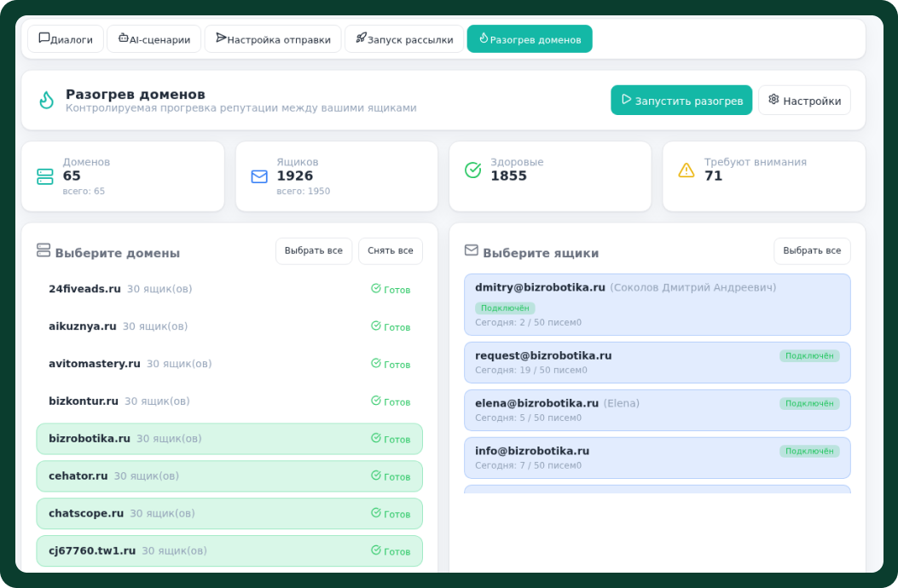Image resolution: width=898 pixels, height=588 pixels.
Task: Go to Запуск рассылки tab
Action: [x=403, y=39]
